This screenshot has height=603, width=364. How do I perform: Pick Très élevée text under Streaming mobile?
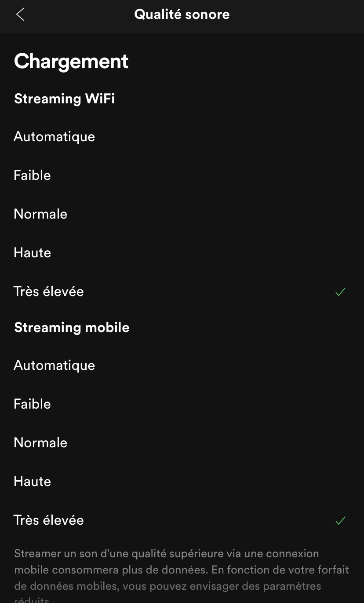coord(49,520)
